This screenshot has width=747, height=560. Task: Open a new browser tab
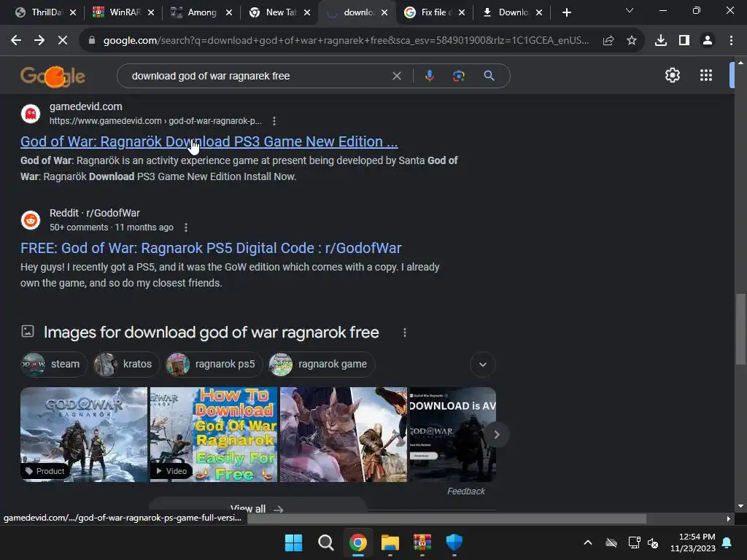(x=566, y=12)
